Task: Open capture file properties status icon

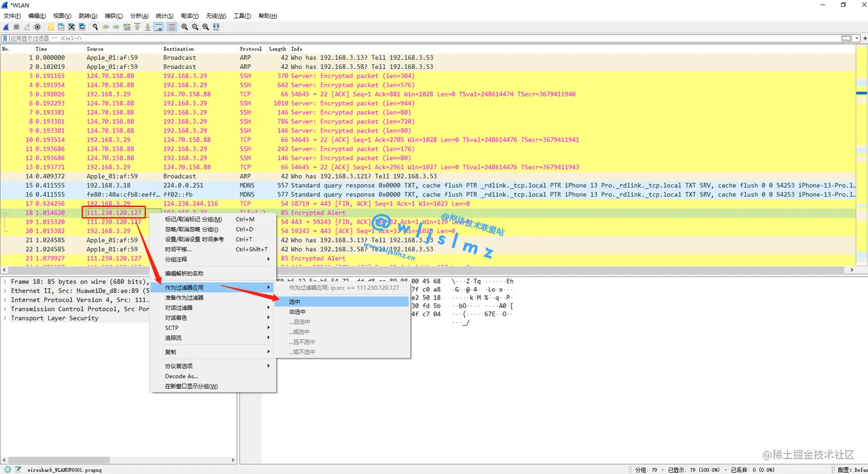Action: (18, 469)
